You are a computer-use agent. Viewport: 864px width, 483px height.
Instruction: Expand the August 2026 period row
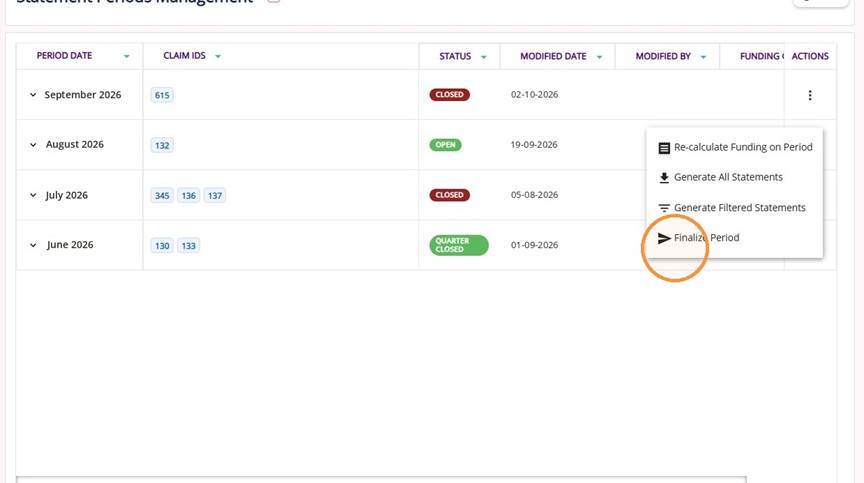33,145
